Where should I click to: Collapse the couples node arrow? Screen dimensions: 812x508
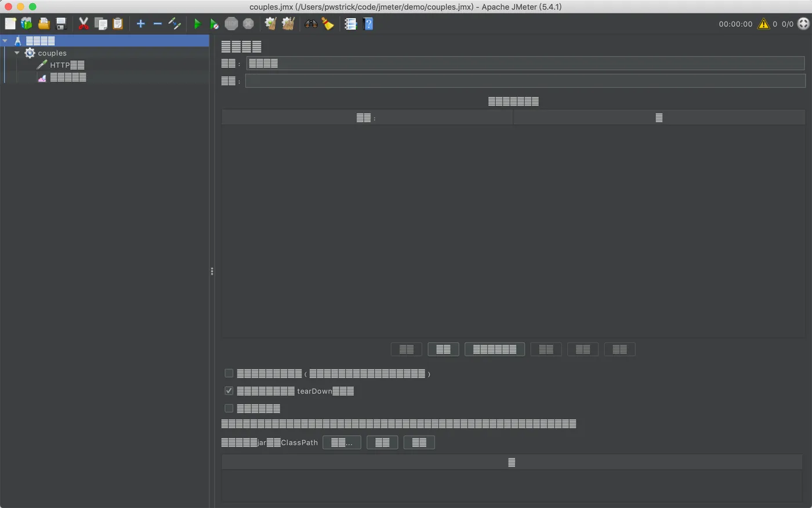coord(17,53)
